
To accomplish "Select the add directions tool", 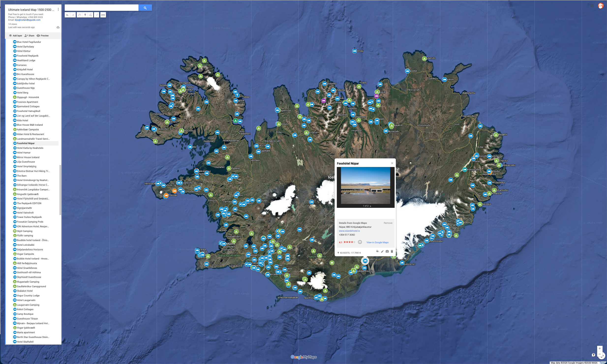I will [x=97, y=15].
